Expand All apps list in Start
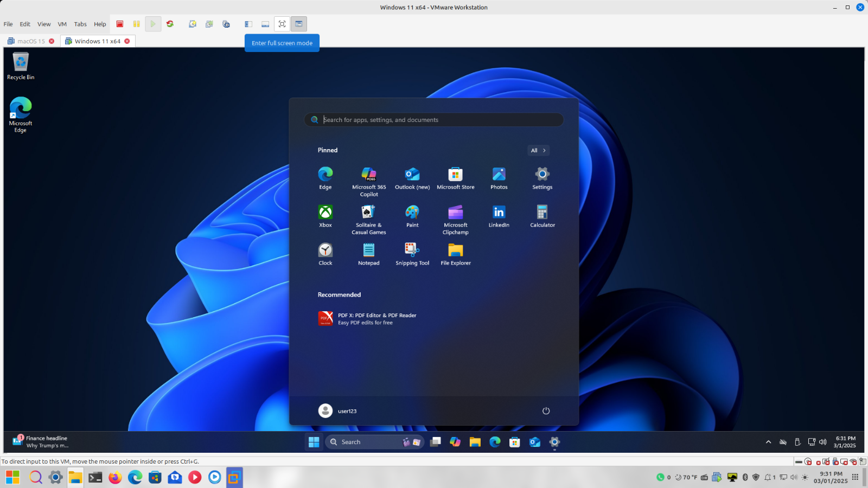 click(538, 150)
